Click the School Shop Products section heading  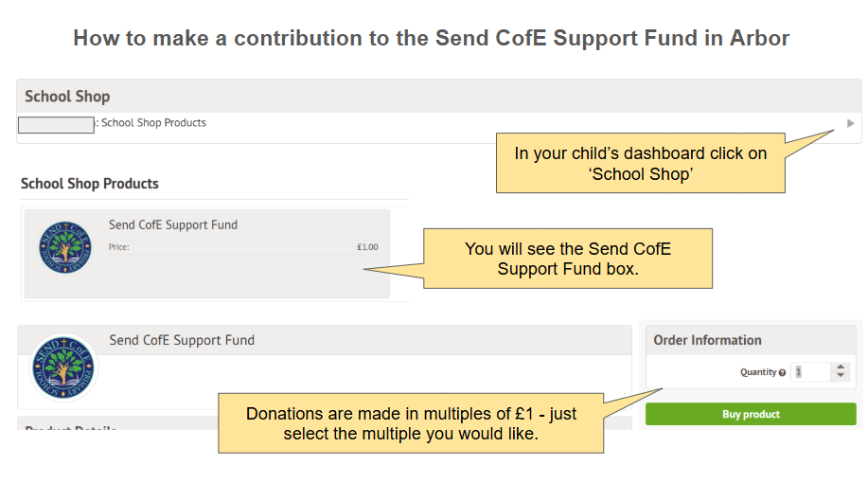(x=90, y=184)
